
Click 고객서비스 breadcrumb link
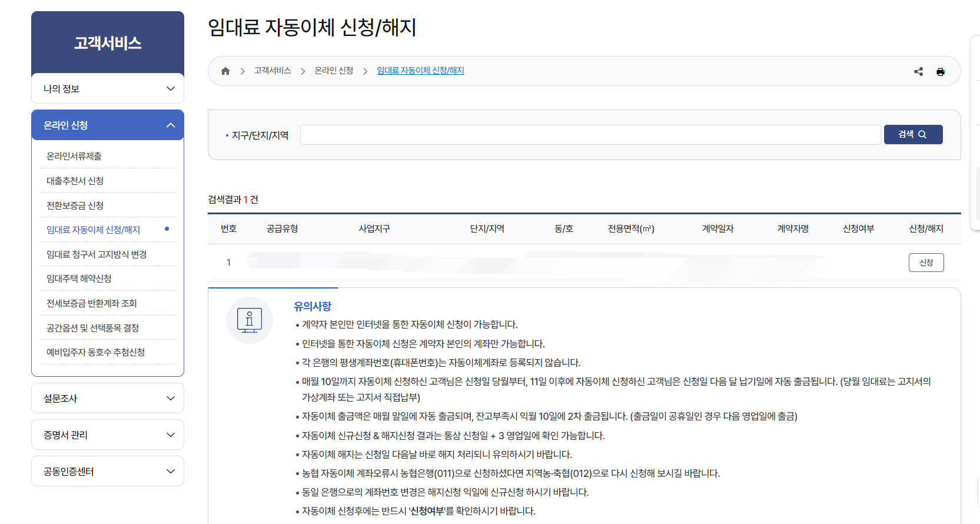273,71
